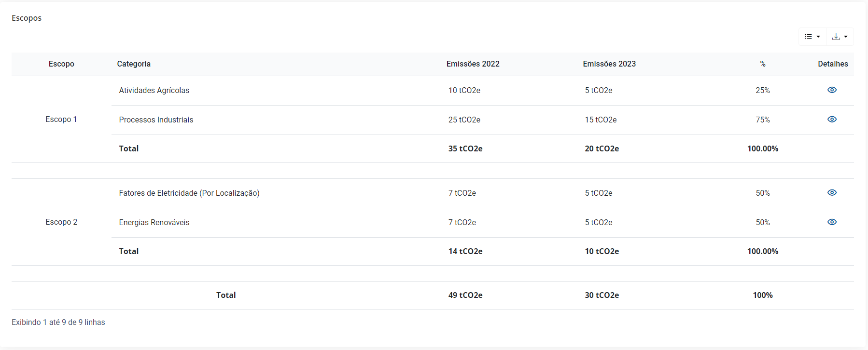Click the % column header
Screen dimensions: 868x350
(x=763, y=64)
